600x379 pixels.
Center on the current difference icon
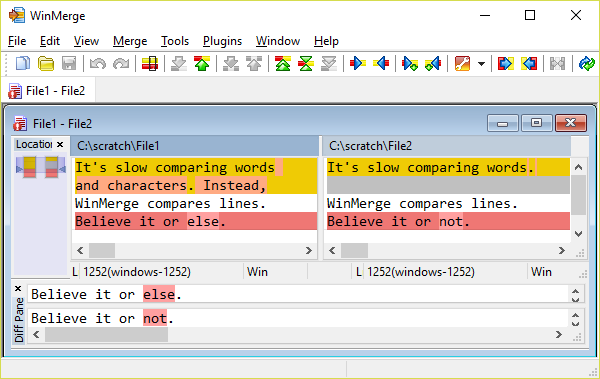[306, 63]
